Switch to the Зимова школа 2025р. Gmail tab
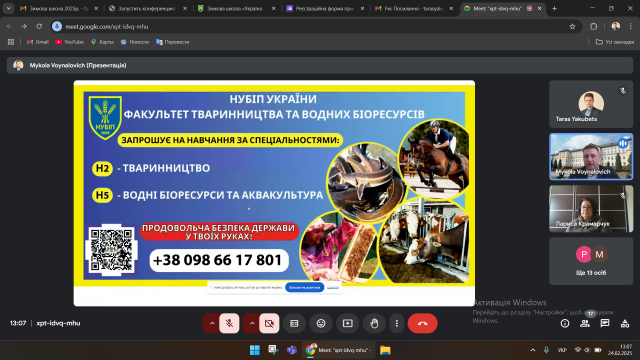The image size is (640, 360). pos(59,8)
